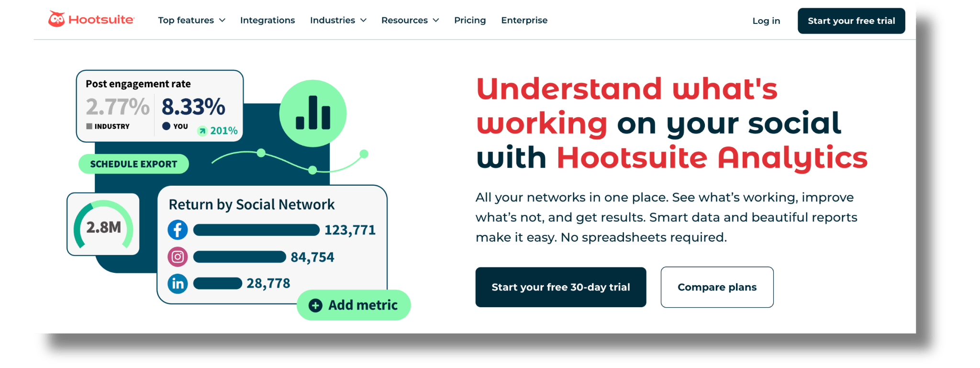Click Start your free trial in header
980x368 pixels.
(x=851, y=21)
